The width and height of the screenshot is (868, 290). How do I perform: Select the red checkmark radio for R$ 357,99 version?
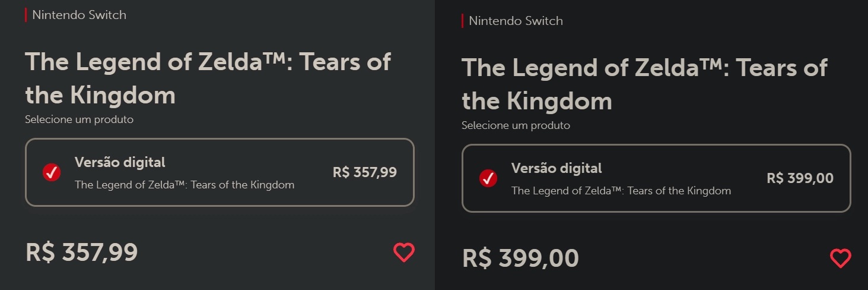pos(52,172)
